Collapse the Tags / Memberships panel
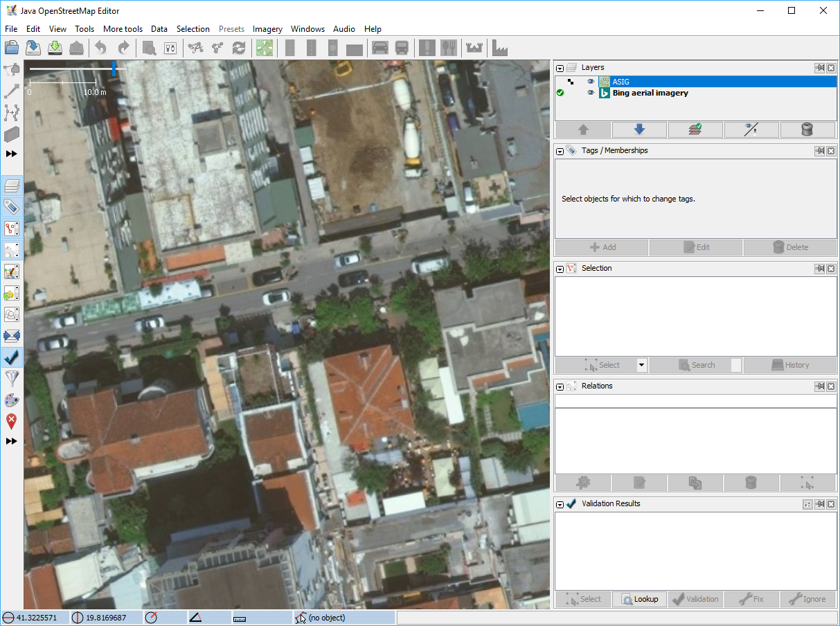Screen dimensions: 840x626 560,151
